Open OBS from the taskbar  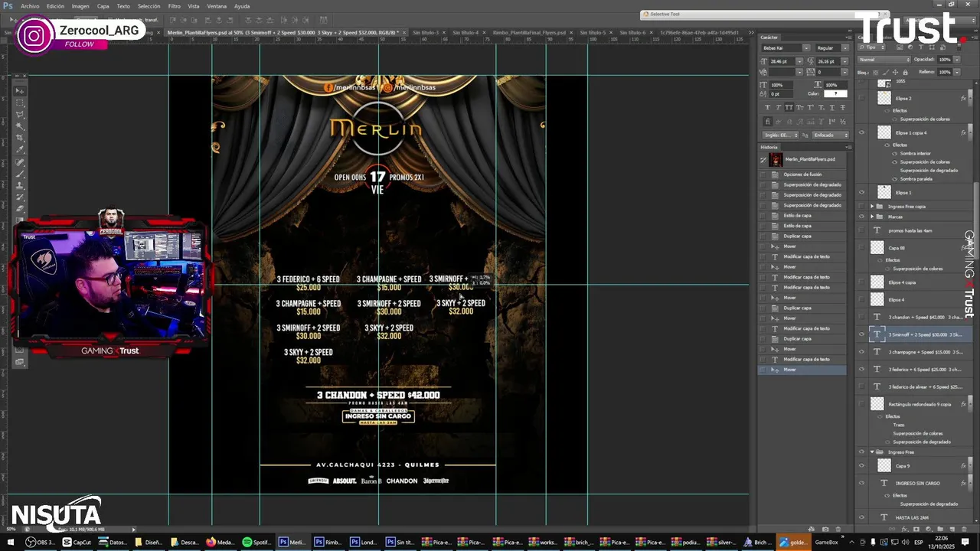pos(40,542)
